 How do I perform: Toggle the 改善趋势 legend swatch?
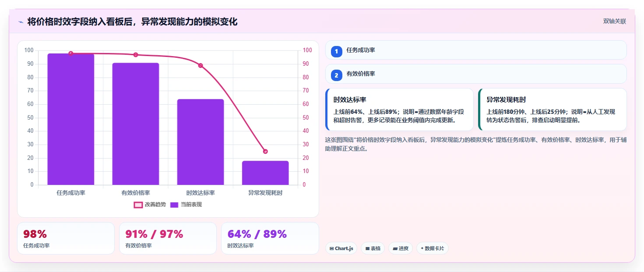click(x=138, y=205)
